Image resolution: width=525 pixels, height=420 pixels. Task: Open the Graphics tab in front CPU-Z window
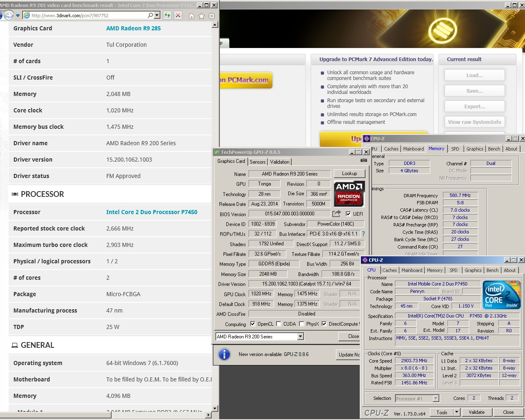[x=473, y=270]
